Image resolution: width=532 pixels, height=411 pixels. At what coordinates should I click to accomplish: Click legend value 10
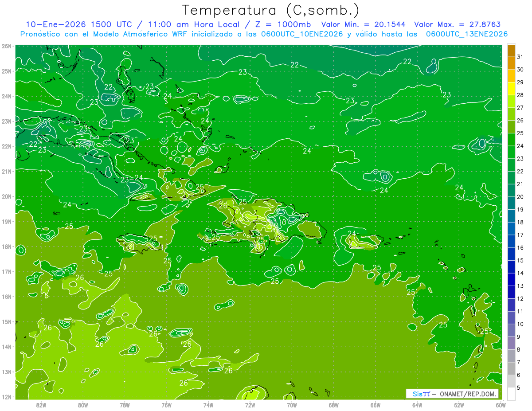pos(520,324)
